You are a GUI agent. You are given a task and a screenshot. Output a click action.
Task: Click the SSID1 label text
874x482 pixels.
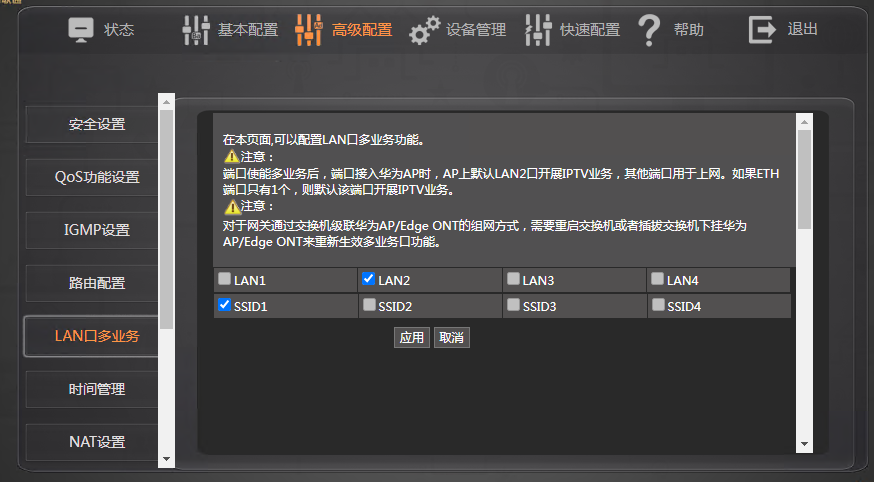[251, 306]
